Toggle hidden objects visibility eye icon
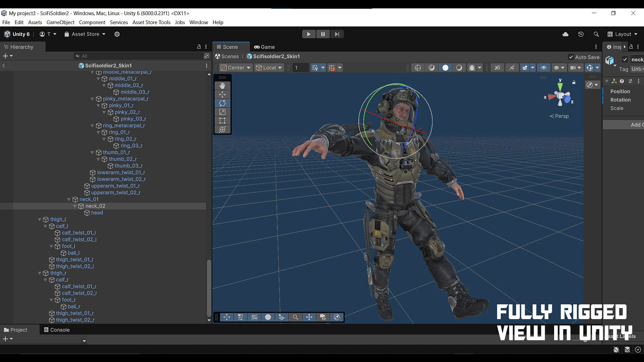 tap(544, 68)
